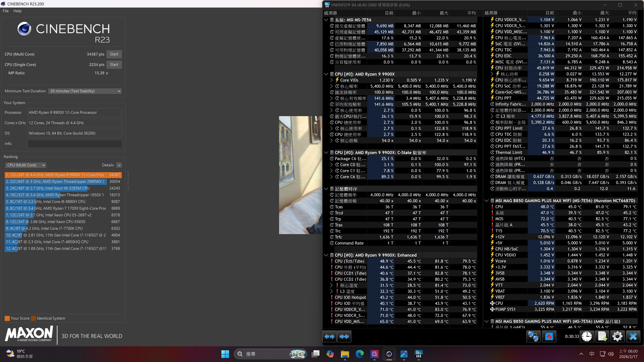This screenshot has width=644, height=362.
Task: Open HWiNFO remote network monitoring icon
Action: click(x=533, y=337)
